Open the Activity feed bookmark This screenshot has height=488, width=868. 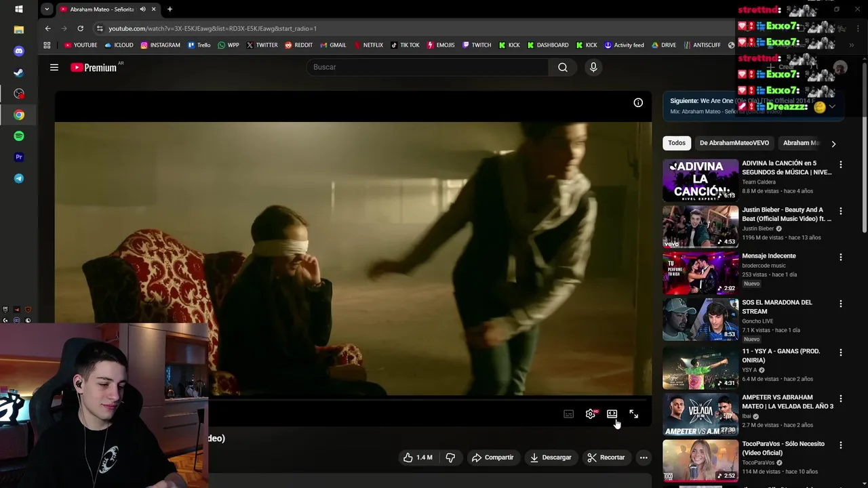(624, 45)
